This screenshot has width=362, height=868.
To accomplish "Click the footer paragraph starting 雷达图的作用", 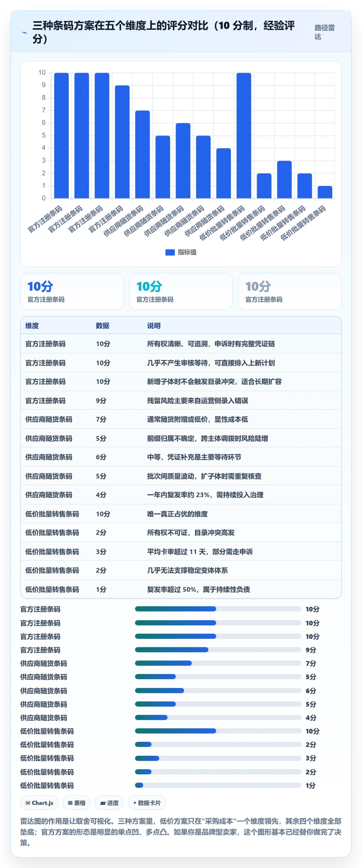I will click(181, 832).
